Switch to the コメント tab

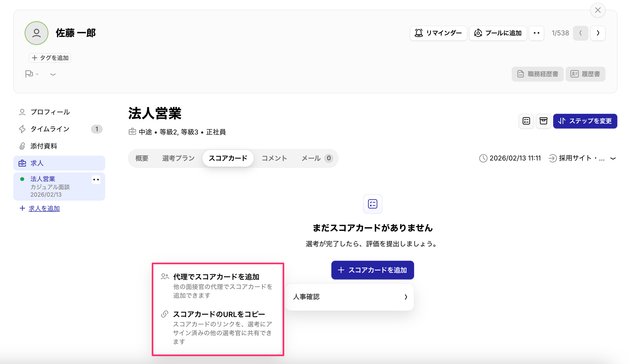pyautogui.click(x=274, y=158)
